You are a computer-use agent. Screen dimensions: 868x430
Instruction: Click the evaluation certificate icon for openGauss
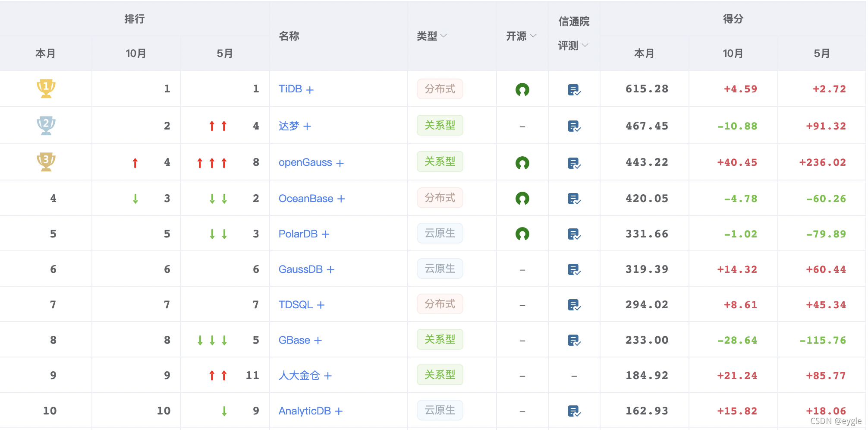(574, 163)
